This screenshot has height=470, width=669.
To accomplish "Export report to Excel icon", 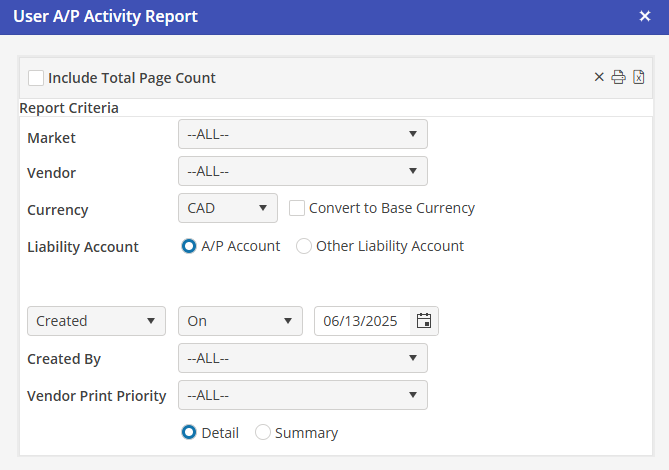I will [638, 78].
